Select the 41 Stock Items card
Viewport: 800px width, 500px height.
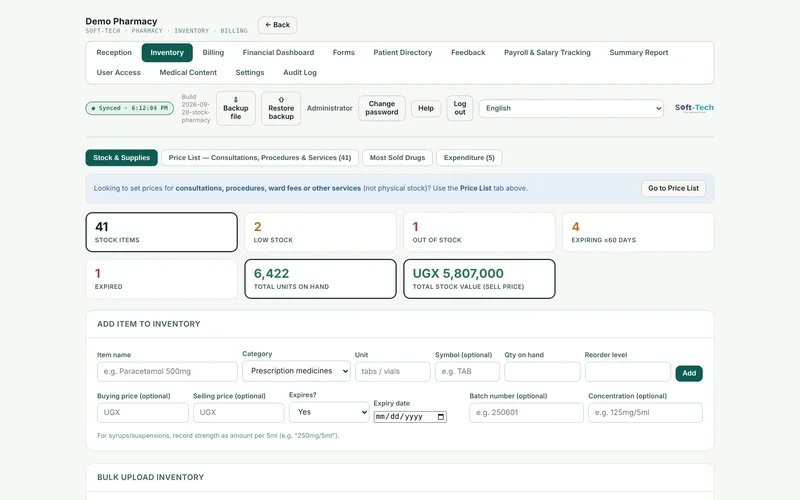pyautogui.click(x=161, y=232)
